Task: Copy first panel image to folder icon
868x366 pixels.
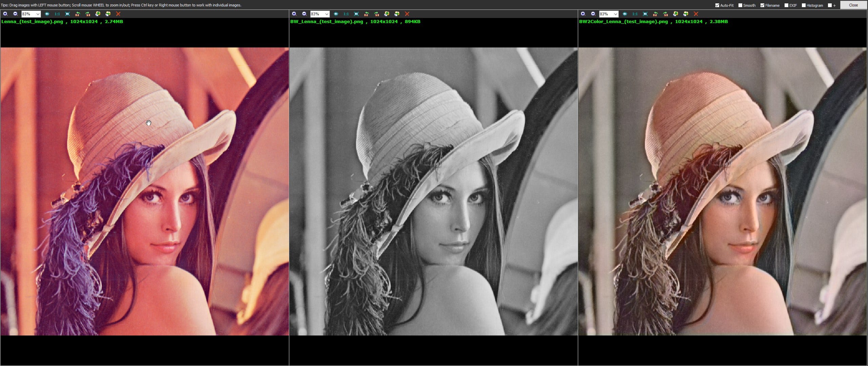Action: click(x=98, y=14)
